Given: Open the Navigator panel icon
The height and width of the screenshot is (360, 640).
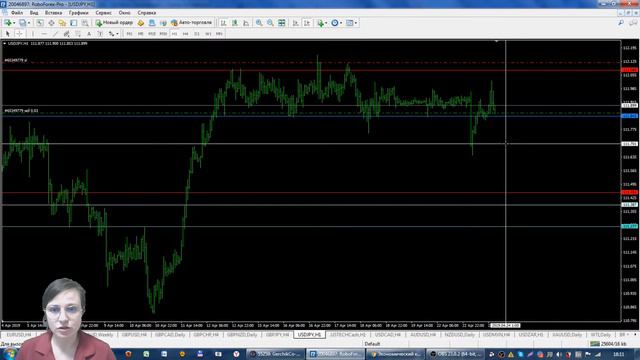Looking at the screenshot, I should [62, 23].
